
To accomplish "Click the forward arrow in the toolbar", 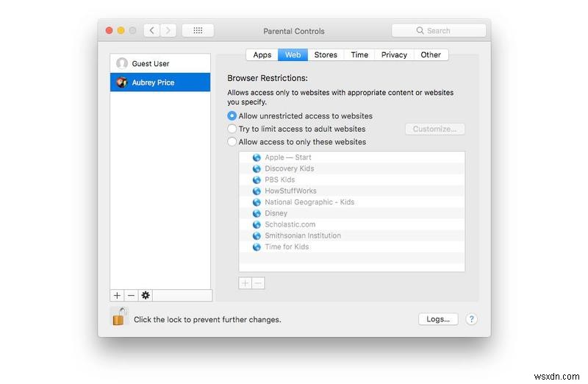I will click(x=168, y=30).
